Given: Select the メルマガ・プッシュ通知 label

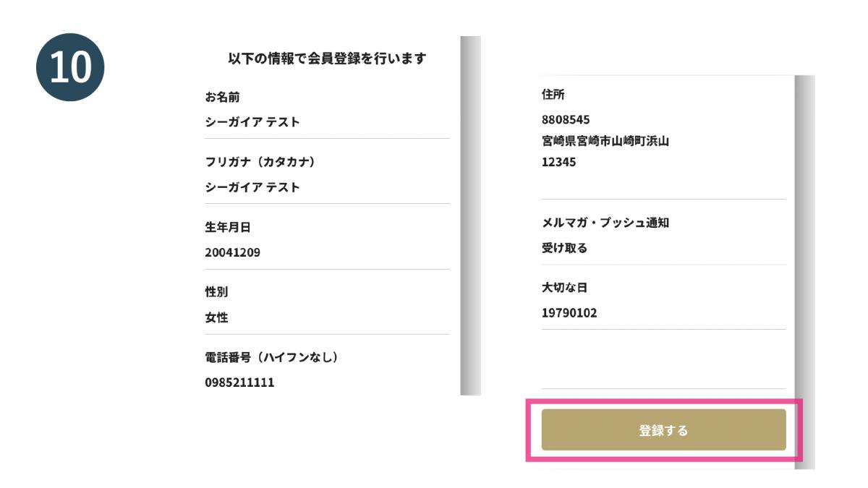Looking at the screenshot, I should (x=605, y=223).
